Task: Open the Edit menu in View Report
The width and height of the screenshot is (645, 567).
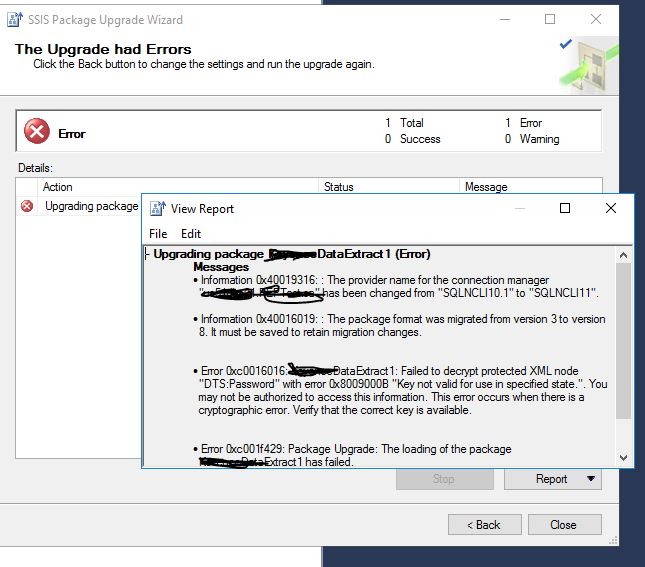Action: click(191, 234)
